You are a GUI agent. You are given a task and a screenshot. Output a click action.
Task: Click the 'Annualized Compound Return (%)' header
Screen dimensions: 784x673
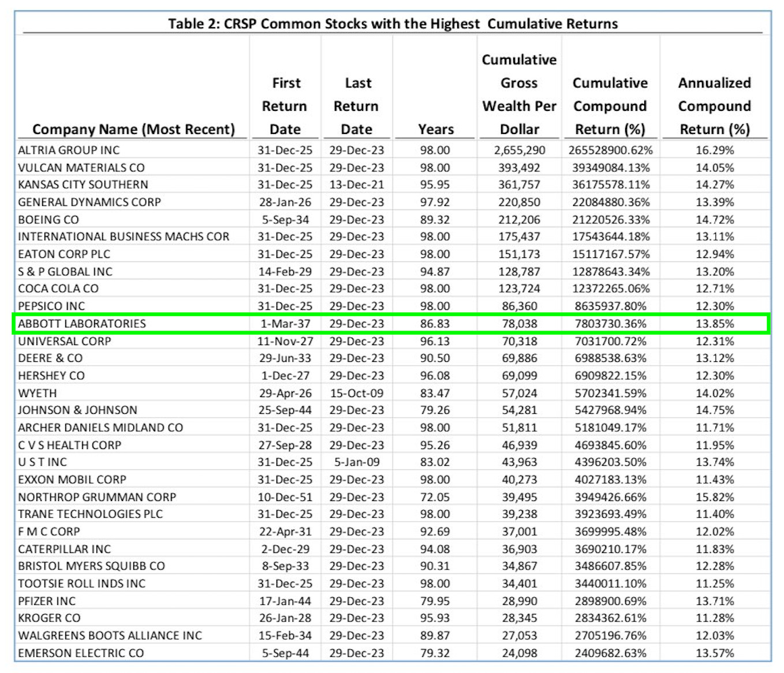tap(715, 106)
